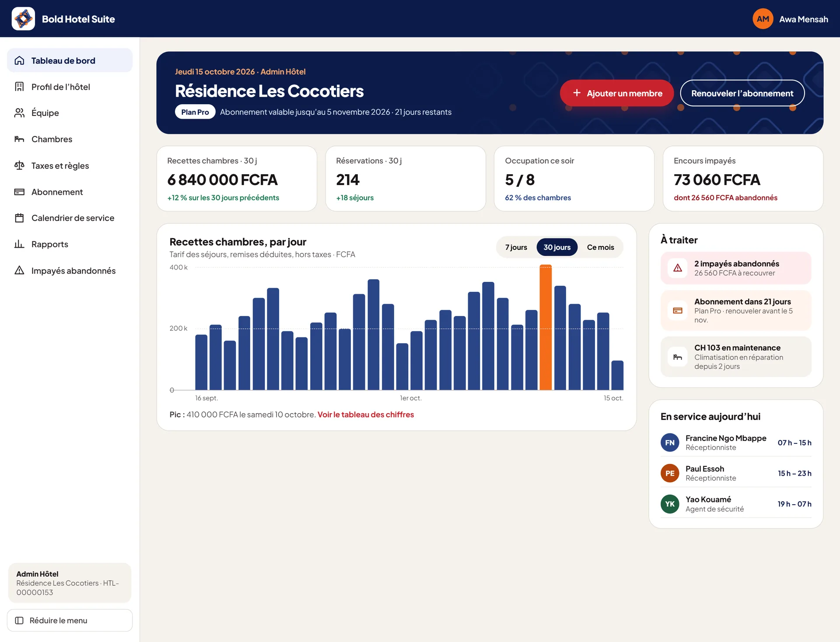Click Yao Kouamé 19 h – 07 h shift
Image resolution: width=840 pixels, height=642 pixels.
coord(794,504)
